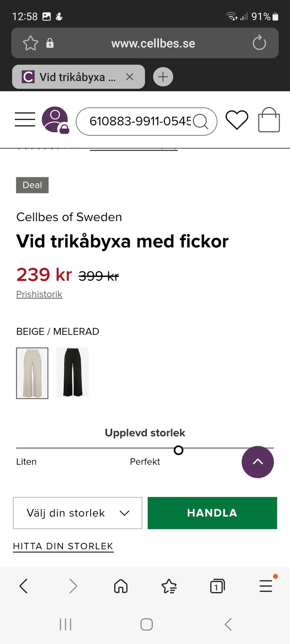This screenshot has height=644, width=290.
Task: Click the green HANDLA button
Action: click(212, 513)
